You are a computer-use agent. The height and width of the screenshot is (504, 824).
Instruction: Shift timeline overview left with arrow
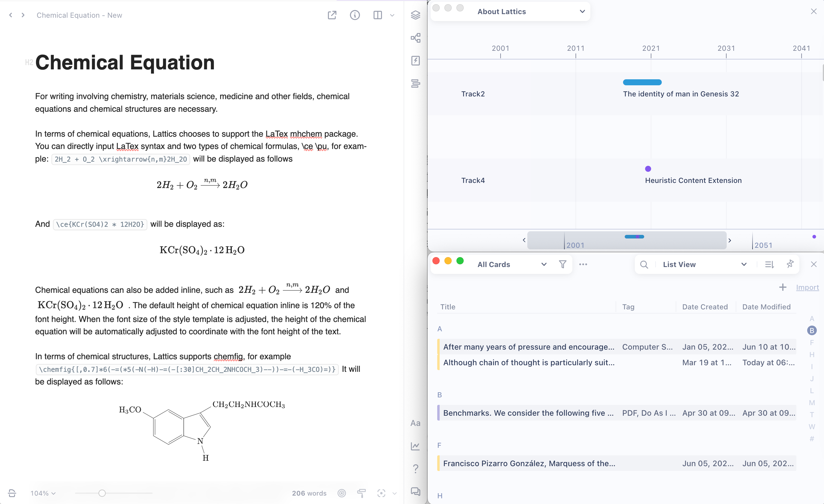click(x=524, y=240)
